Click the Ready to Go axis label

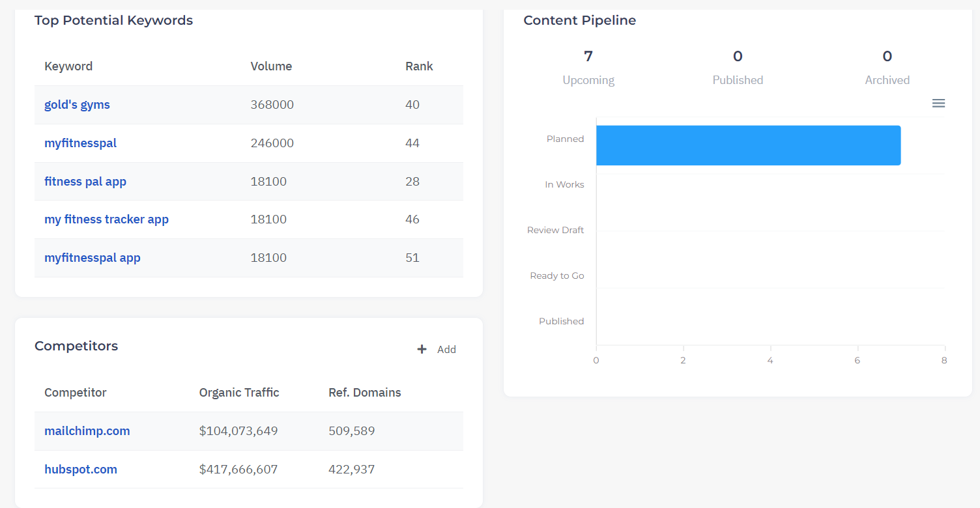pyautogui.click(x=557, y=275)
